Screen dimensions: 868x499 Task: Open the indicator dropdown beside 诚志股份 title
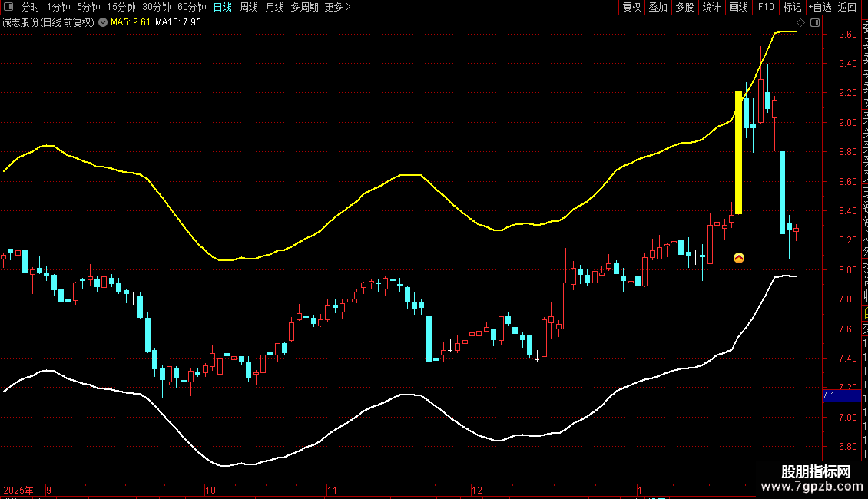pyautogui.click(x=103, y=22)
